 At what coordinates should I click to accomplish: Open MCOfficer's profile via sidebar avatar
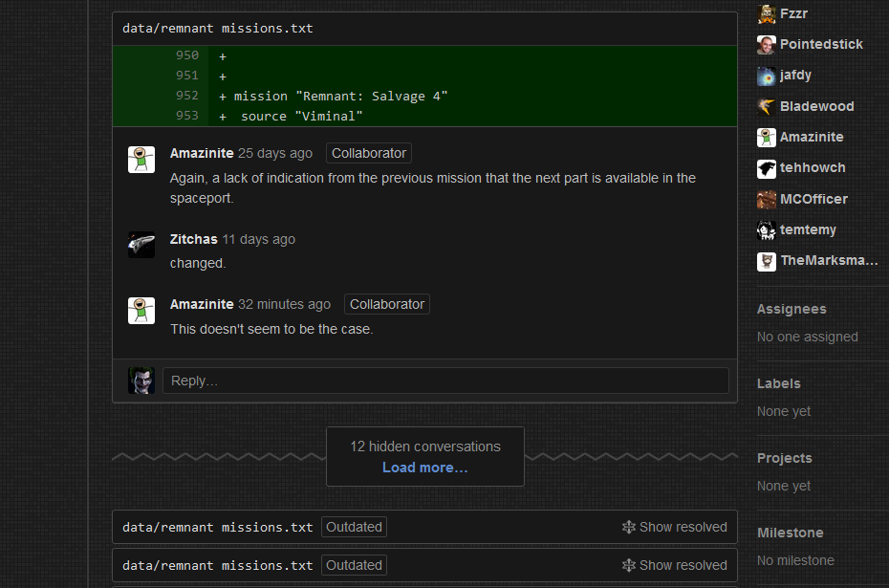tap(765, 198)
